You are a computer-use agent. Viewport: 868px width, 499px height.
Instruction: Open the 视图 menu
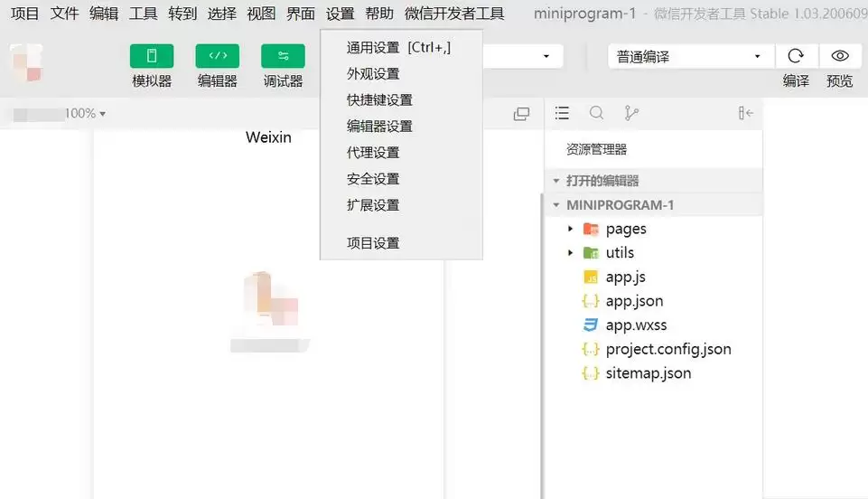tap(261, 14)
